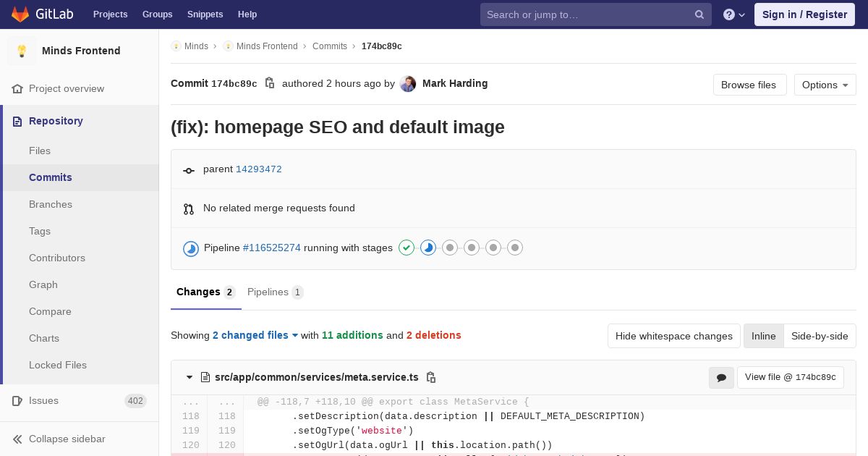Open Branches in the sidebar

click(51, 204)
